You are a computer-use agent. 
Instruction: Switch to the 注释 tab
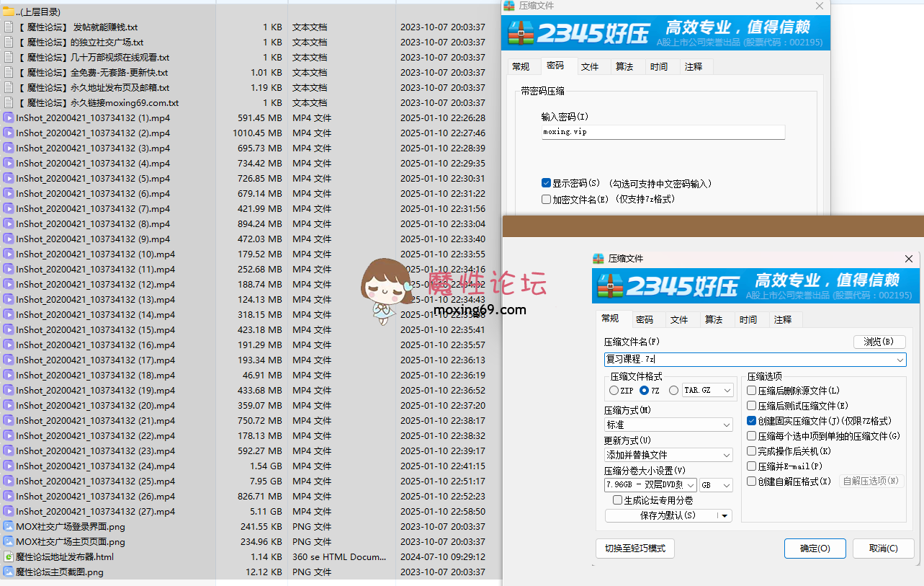click(784, 319)
